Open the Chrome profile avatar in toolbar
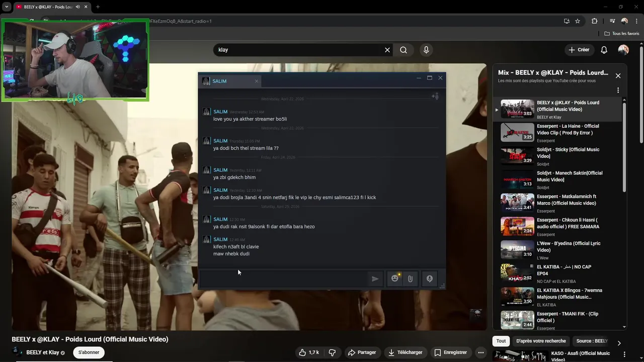644x362 pixels. [x=624, y=21]
